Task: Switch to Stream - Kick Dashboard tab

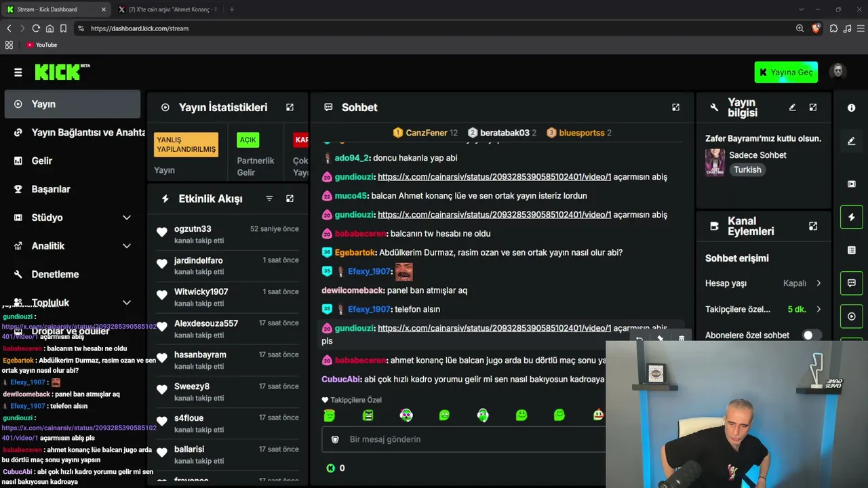Action: [56, 9]
